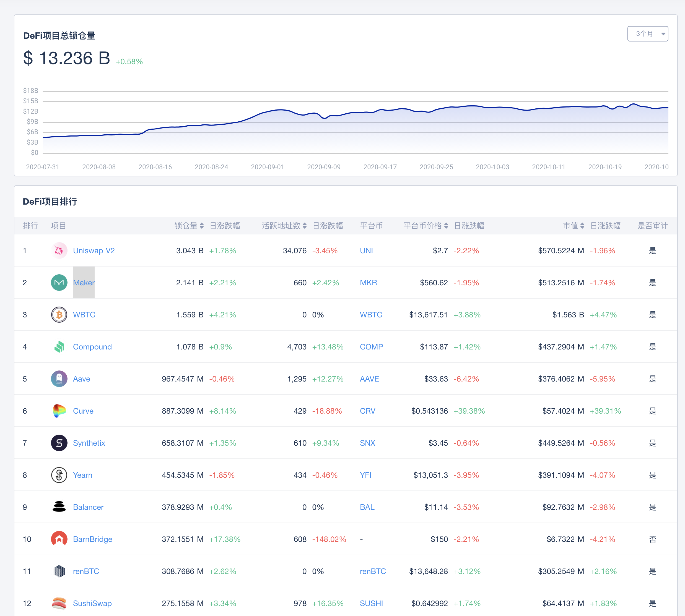Click the SNX platform token link

[368, 443]
